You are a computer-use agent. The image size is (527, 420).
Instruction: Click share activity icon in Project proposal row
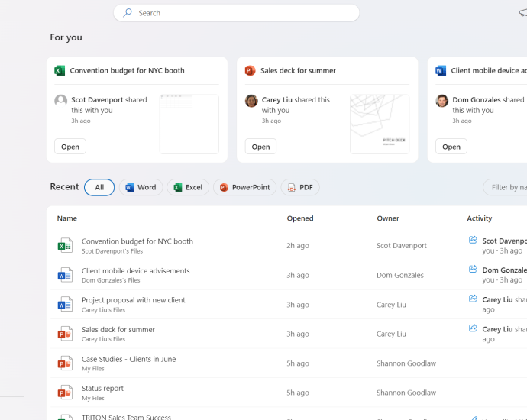point(473,299)
